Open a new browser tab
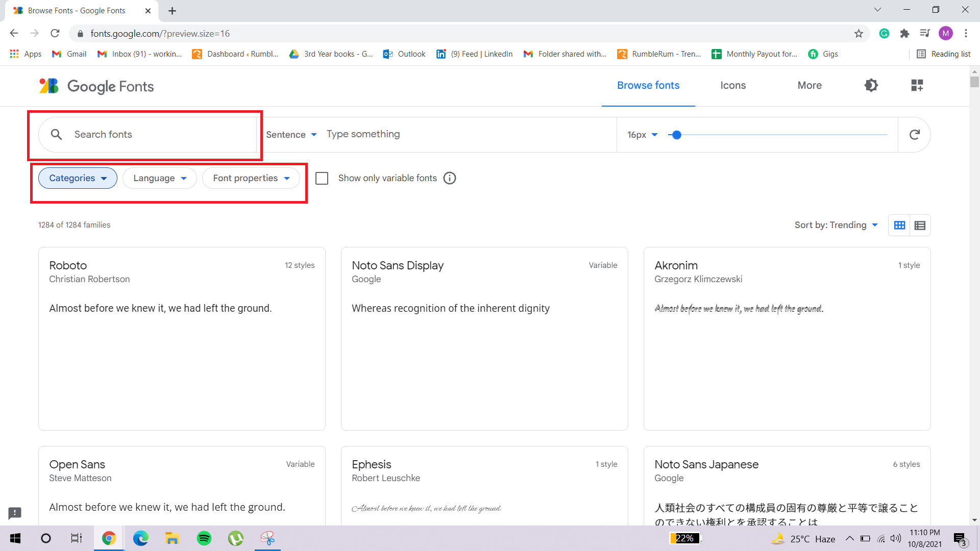Viewport: 980px width, 551px height. point(173,11)
